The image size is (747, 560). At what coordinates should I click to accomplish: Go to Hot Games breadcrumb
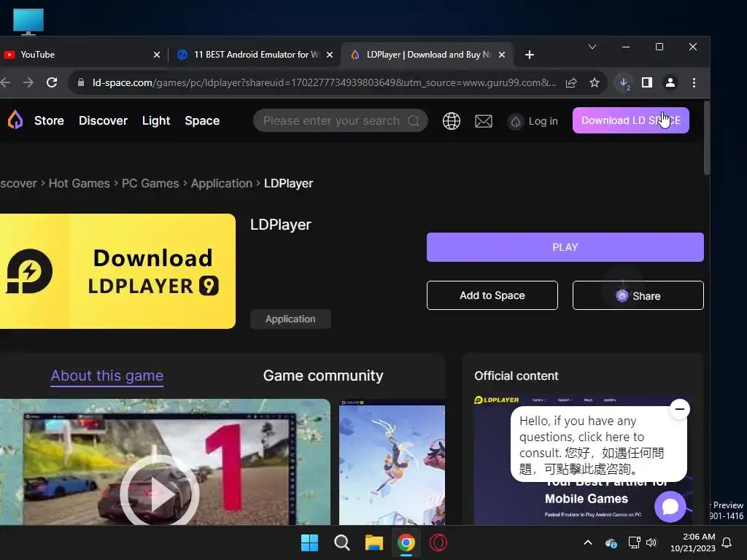(79, 183)
